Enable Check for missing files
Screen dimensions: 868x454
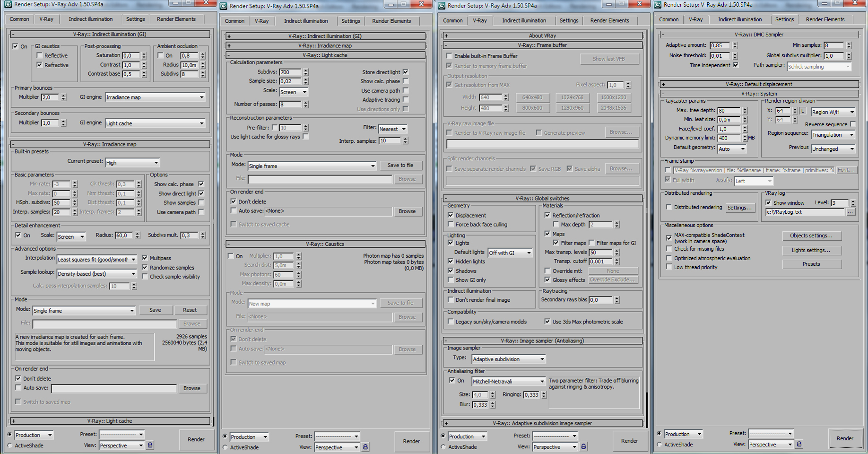click(x=669, y=249)
